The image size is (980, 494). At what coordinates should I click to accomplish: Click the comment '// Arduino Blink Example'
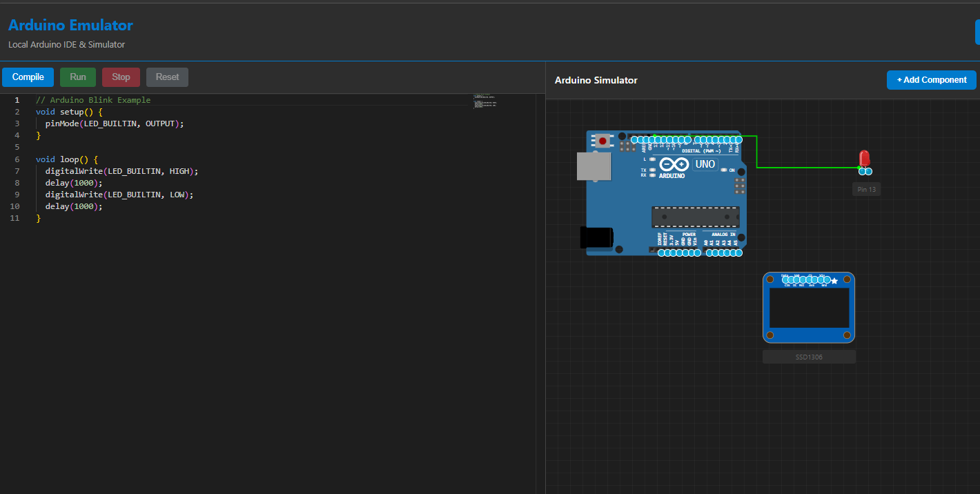coord(93,100)
